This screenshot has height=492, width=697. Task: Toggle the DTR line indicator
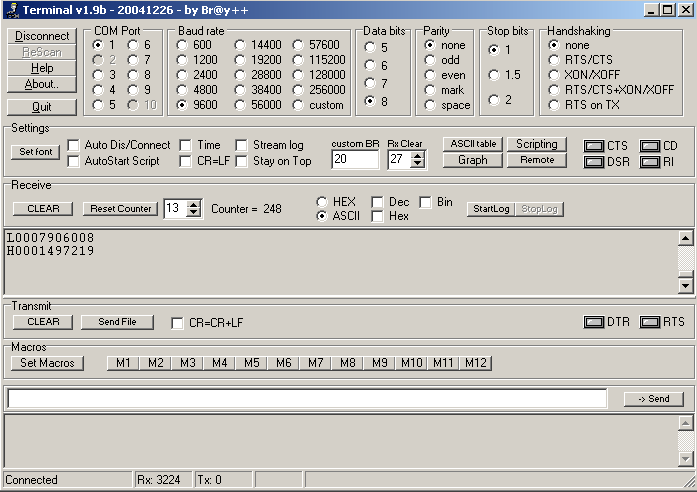[x=593, y=322]
